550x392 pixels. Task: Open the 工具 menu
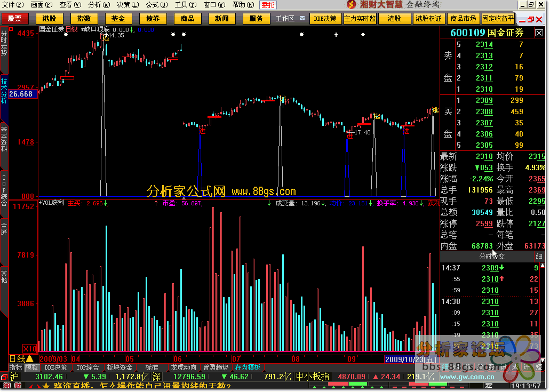185,5
